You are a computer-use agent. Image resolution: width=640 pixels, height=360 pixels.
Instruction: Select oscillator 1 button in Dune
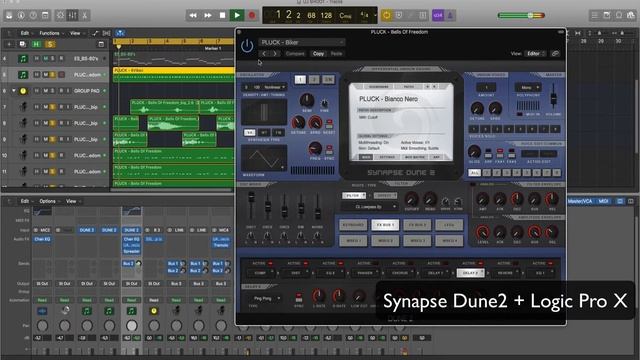tap(300, 80)
